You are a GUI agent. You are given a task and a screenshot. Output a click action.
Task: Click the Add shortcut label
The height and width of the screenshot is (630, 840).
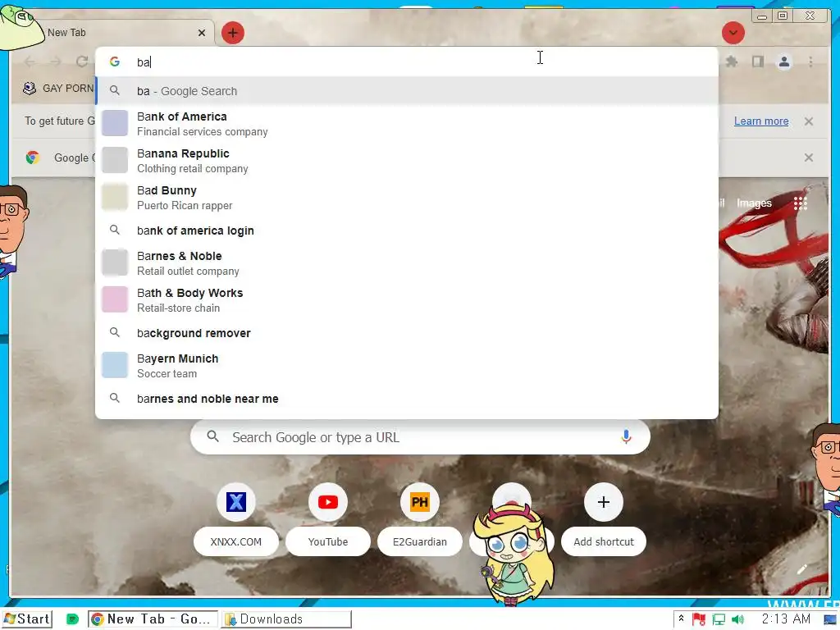click(x=603, y=541)
